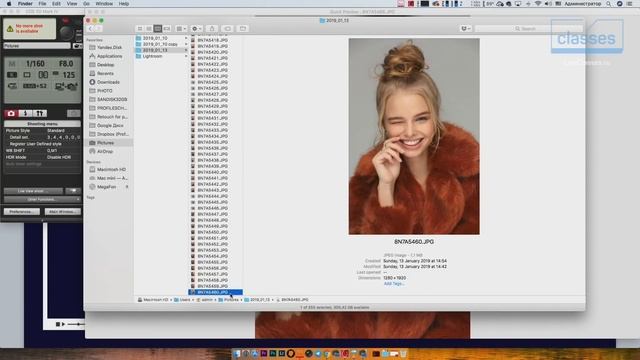Open the Edit menu
This screenshot has height=360, width=640.
pyautogui.click(x=56, y=4)
